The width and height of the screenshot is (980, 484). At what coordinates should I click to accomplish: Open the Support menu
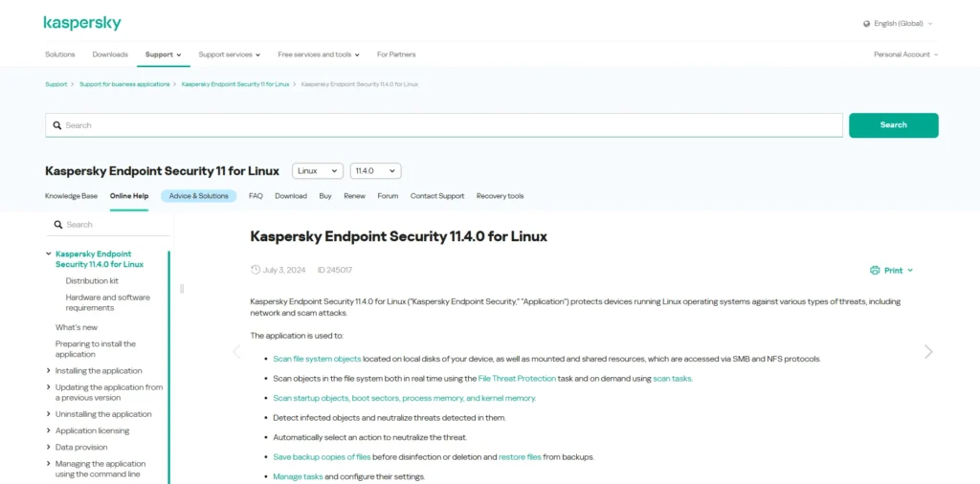pos(163,55)
